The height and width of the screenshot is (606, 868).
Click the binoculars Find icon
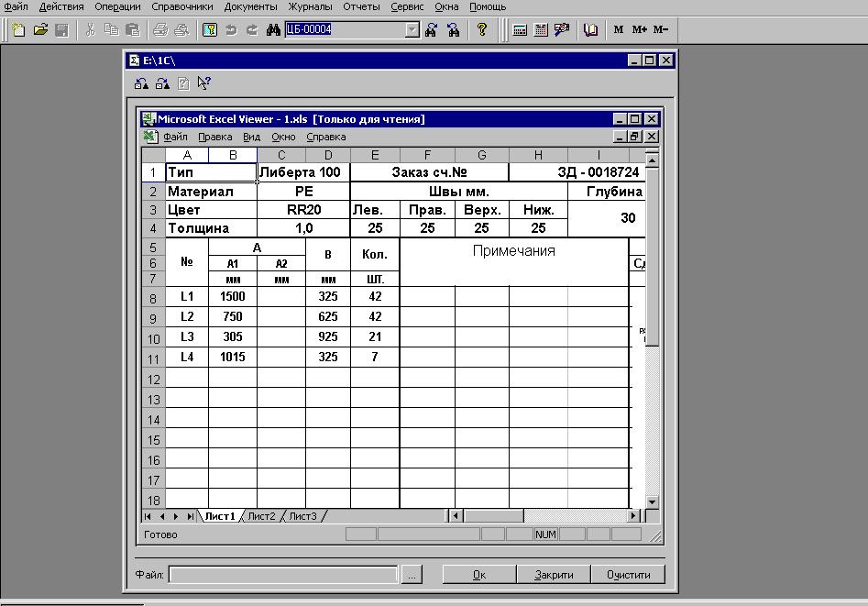tap(273, 29)
